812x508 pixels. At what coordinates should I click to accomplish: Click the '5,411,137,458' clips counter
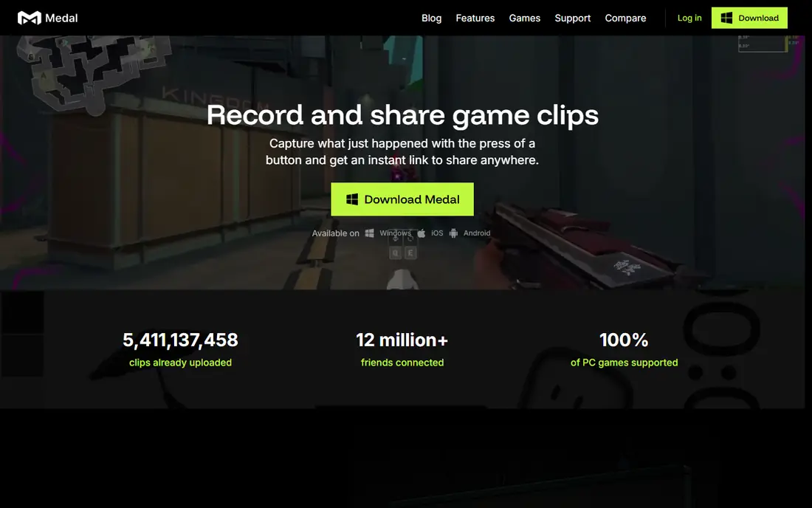pos(180,340)
